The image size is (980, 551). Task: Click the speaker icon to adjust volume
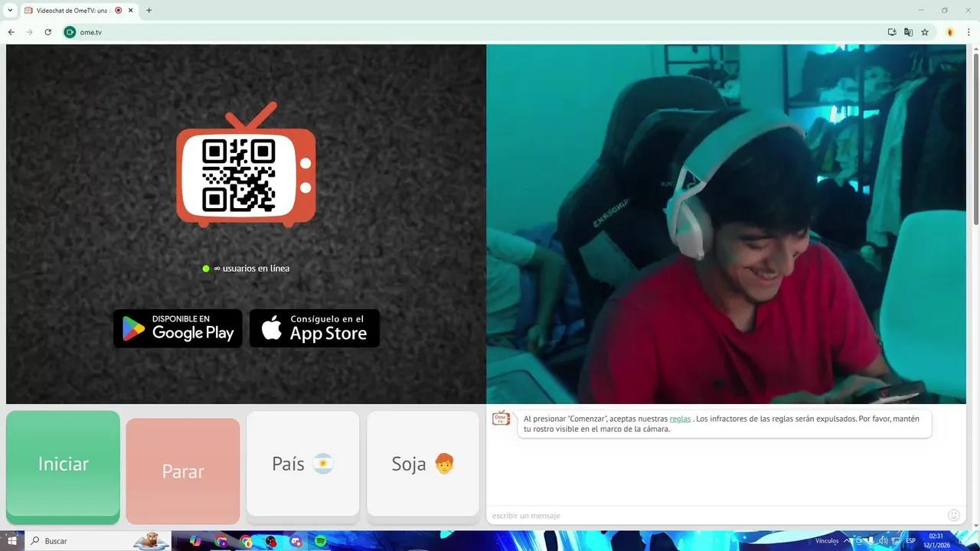[x=884, y=541]
